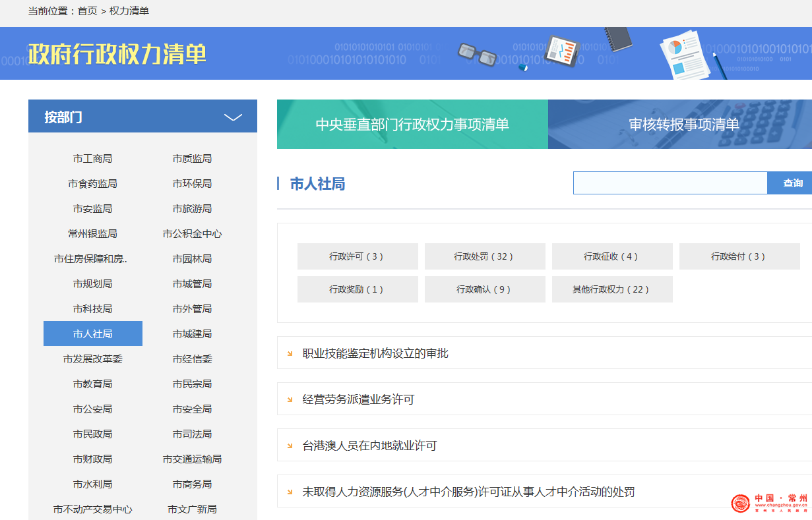Go to 首页 in breadcrumb
Screen dimensions: 812x520
coord(87,11)
